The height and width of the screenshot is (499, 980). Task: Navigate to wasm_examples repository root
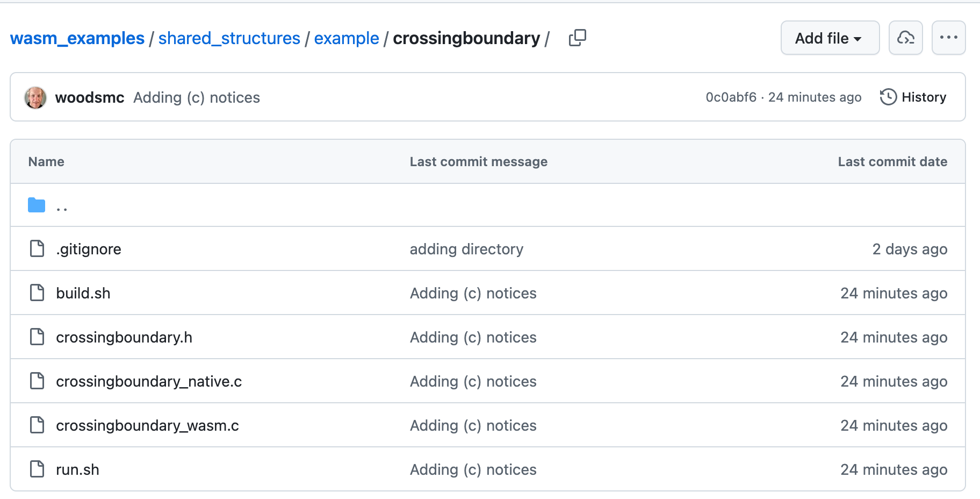(77, 38)
